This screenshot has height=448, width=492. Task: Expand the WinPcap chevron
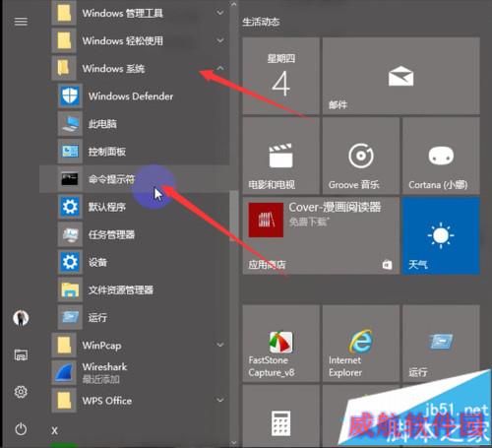[220, 345]
